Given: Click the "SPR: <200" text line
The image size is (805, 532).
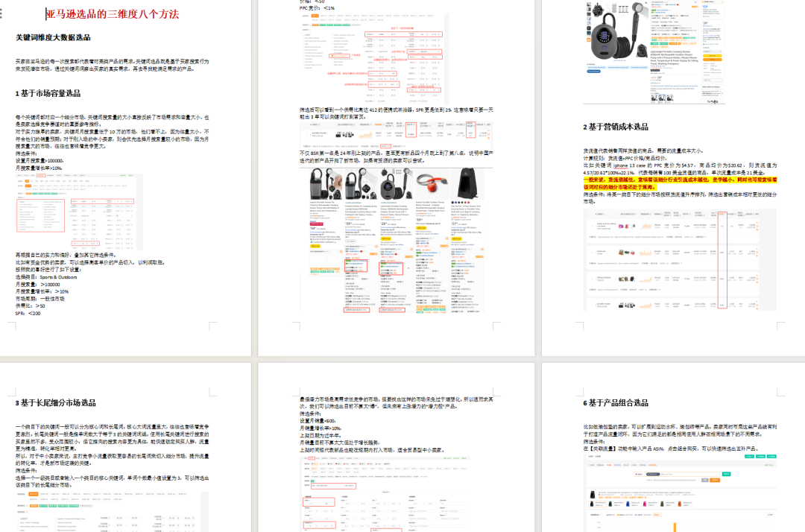Looking at the screenshot, I should point(28,313).
